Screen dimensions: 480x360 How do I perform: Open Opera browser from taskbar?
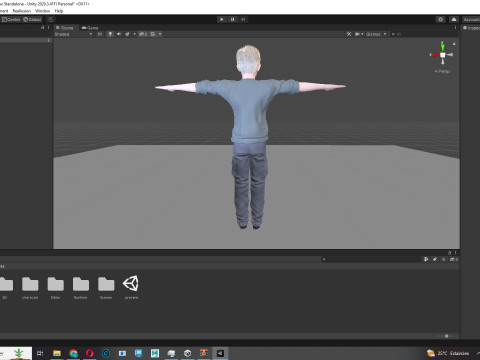point(89,353)
